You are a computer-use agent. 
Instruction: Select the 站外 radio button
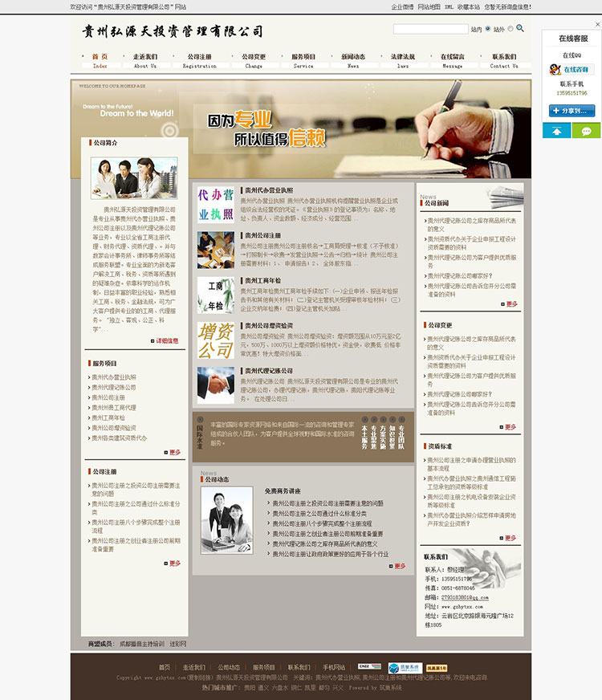(511, 29)
